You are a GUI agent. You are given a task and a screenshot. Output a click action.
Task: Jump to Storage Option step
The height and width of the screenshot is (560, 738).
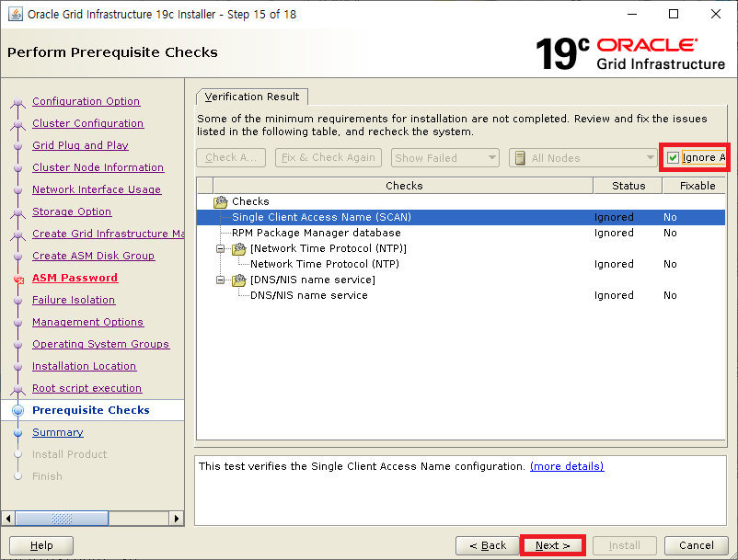click(x=72, y=211)
